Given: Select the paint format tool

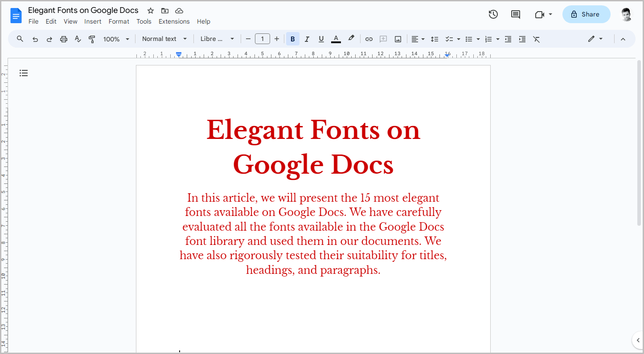Looking at the screenshot, I should [92, 39].
